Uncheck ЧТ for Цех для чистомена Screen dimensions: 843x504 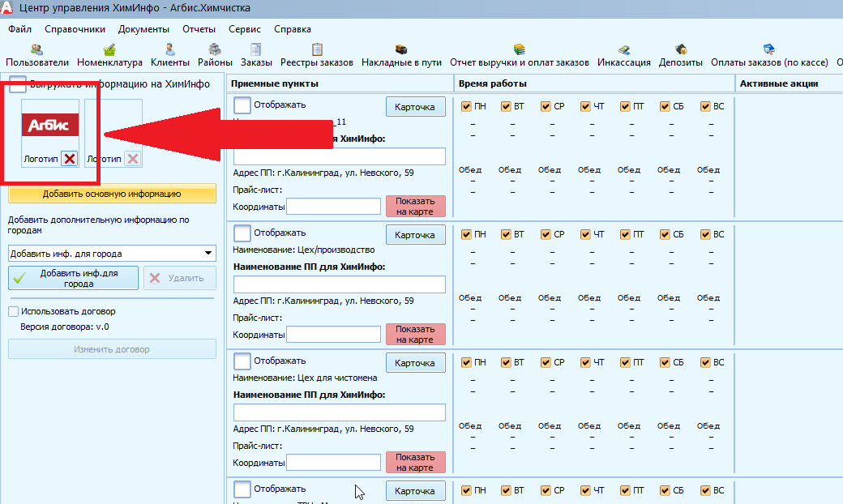585,362
